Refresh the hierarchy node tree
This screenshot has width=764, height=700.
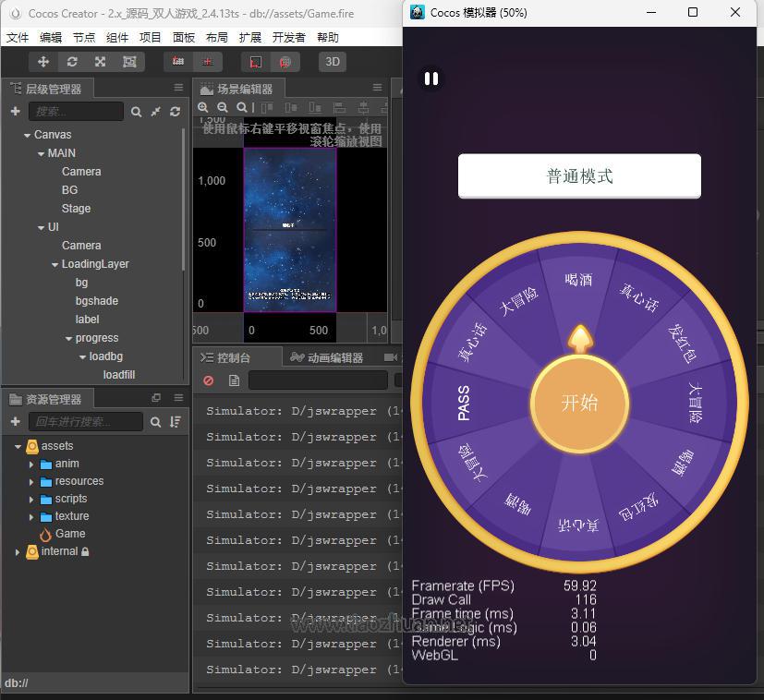click(x=175, y=112)
